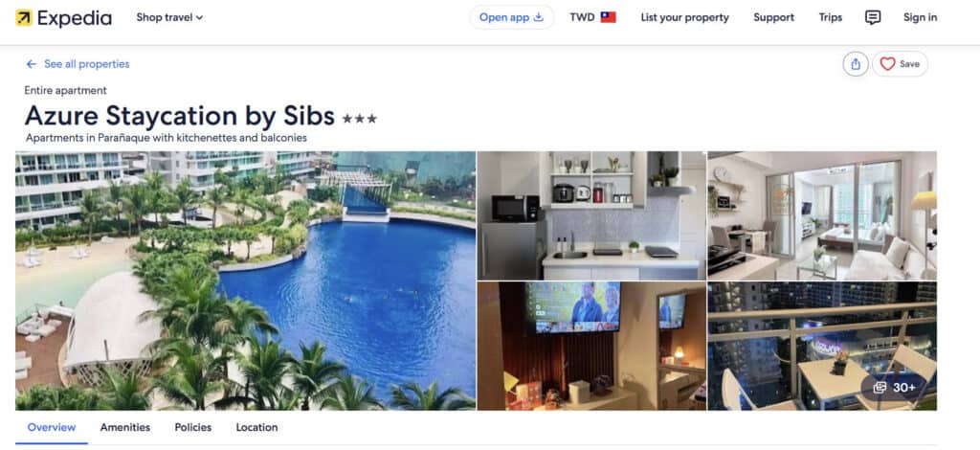Click the Sign in link
This screenshot has height=450, width=980.
point(920,17)
